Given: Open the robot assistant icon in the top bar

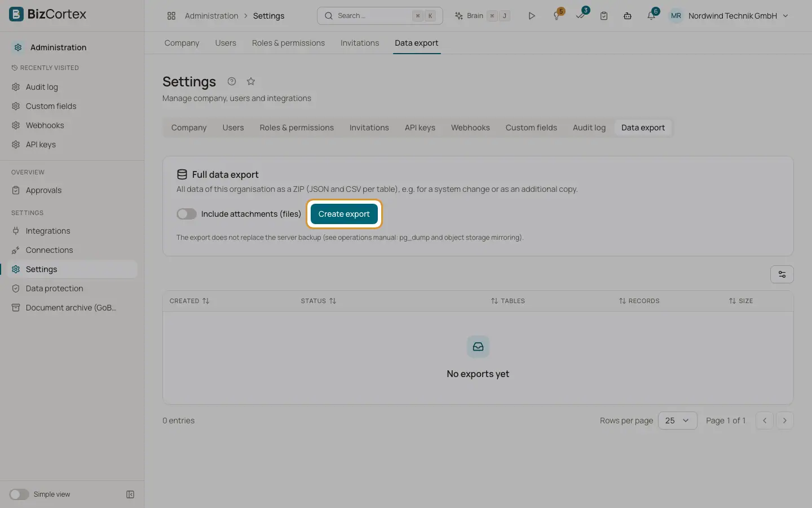Looking at the screenshot, I should 628,16.
